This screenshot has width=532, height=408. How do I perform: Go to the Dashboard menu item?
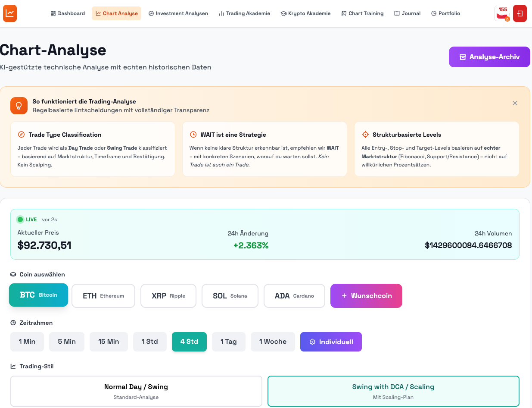tap(68, 13)
